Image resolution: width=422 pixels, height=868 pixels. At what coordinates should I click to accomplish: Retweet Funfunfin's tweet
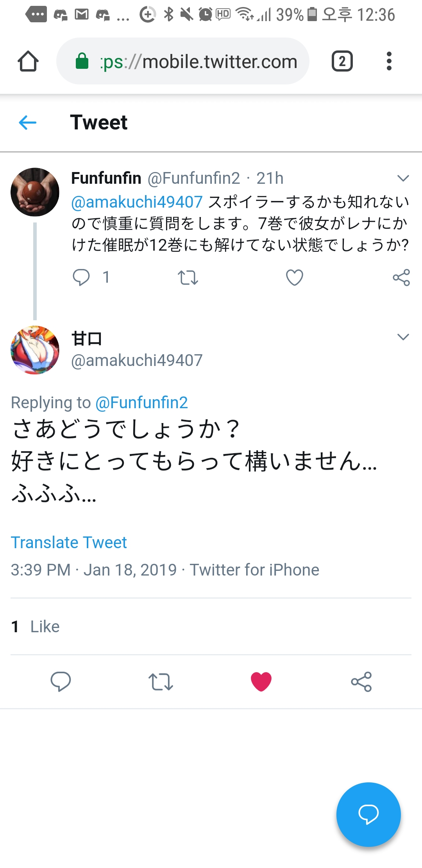[188, 278]
